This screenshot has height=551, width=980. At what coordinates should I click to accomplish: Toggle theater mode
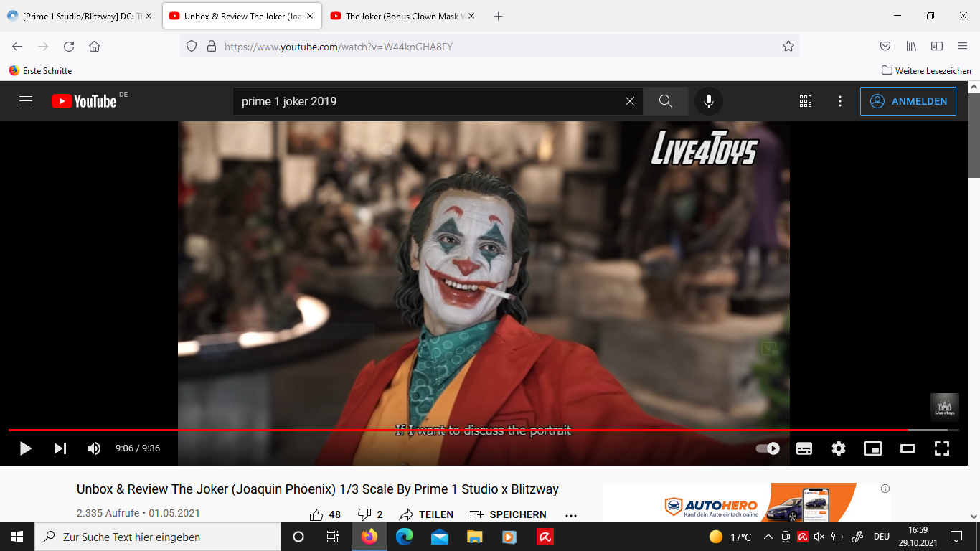click(908, 448)
